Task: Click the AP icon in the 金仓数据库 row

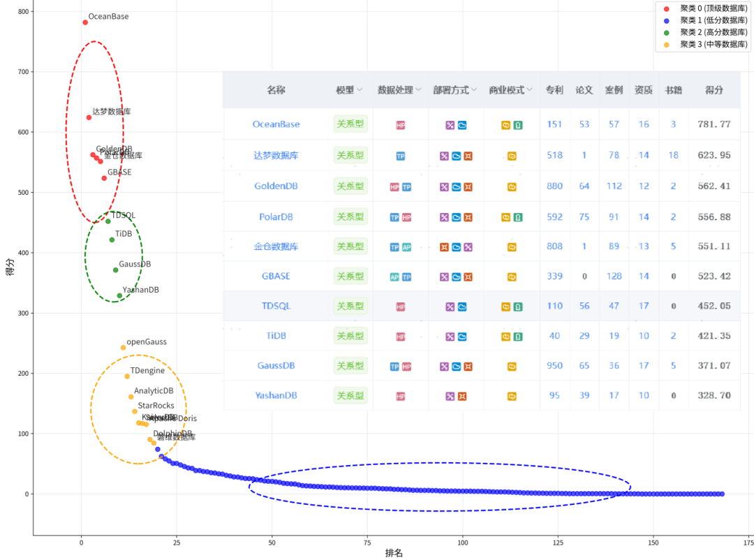Action: (x=407, y=247)
